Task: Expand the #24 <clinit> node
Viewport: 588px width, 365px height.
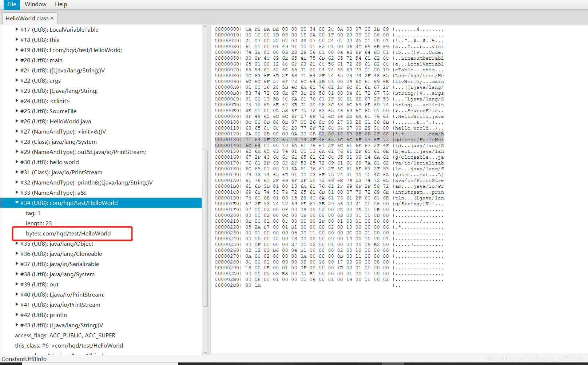Action: [x=17, y=101]
